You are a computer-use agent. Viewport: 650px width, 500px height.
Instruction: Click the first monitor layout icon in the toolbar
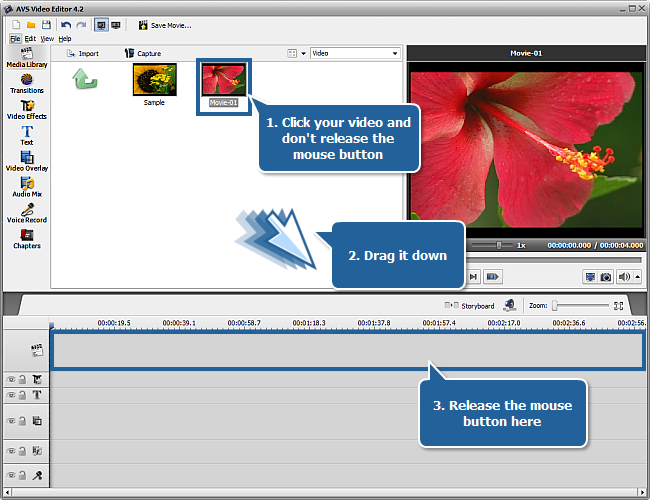pyautogui.click(x=101, y=25)
